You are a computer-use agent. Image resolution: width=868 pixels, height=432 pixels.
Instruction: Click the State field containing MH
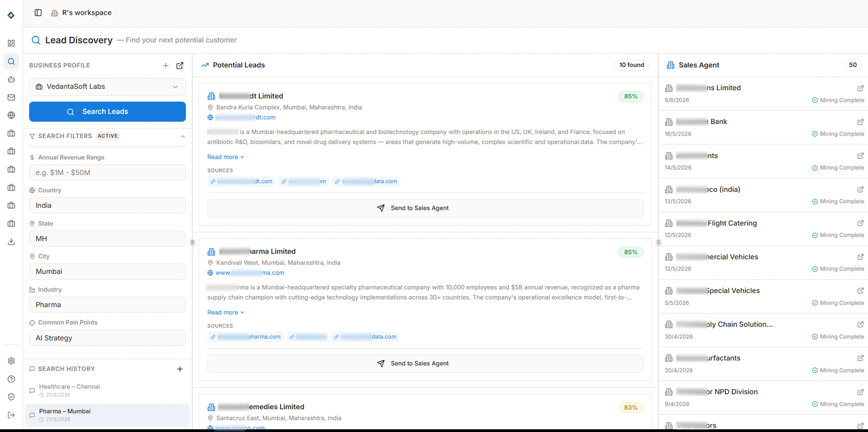[x=107, y=238]
